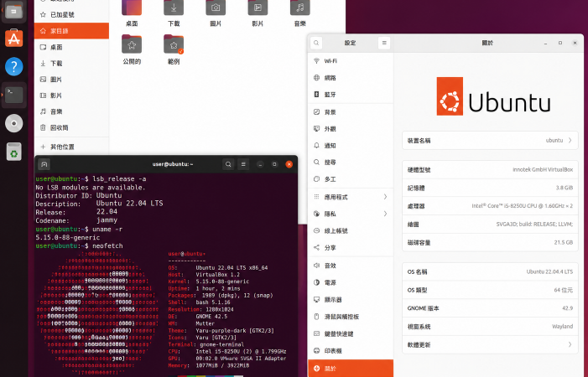Click the new tab icon in terminal
This screenshot has width=588, height=377.
click(x=44, y=164)
